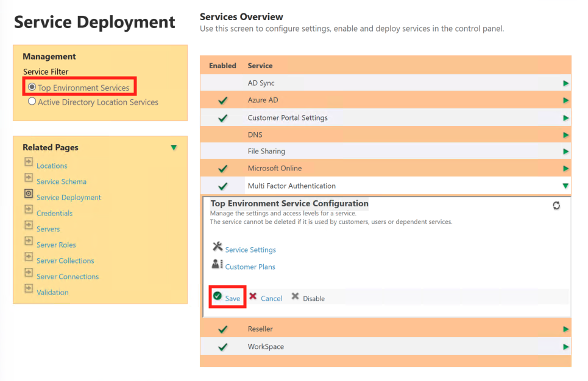Click the gray Disable X icon
Screen dimensions: 588x381
296,296
